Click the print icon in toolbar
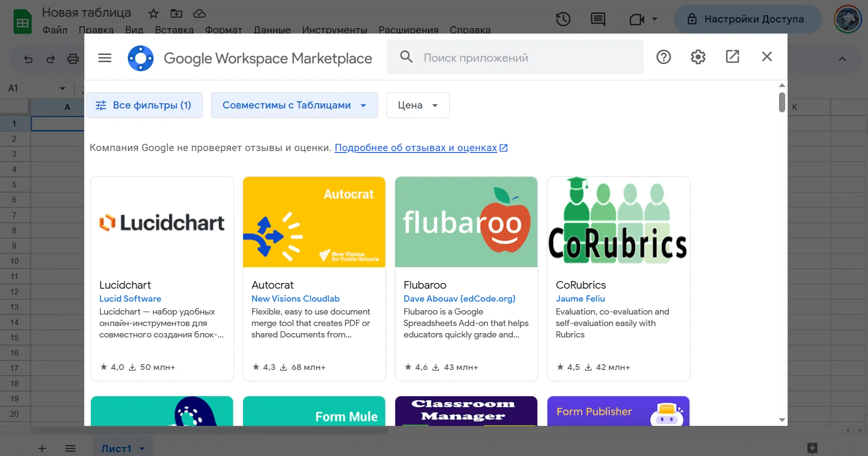Viewport: 868px width, 456px height. coord(73,59)
